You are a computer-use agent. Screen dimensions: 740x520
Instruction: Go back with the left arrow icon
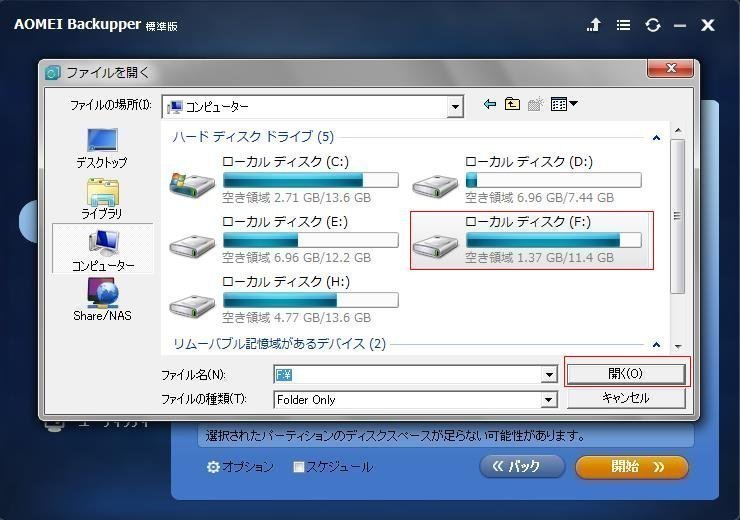coord(490,104)
